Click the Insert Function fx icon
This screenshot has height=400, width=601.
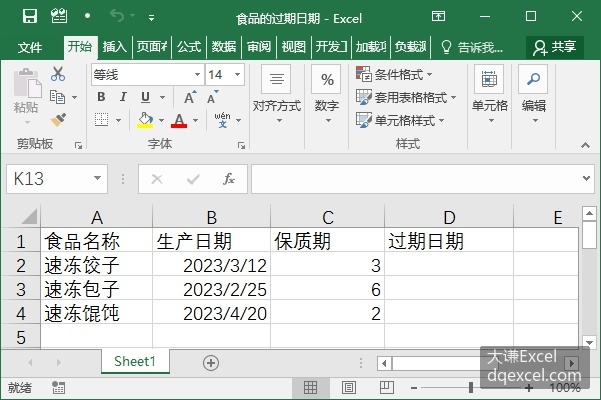click(x=229, y=179)
